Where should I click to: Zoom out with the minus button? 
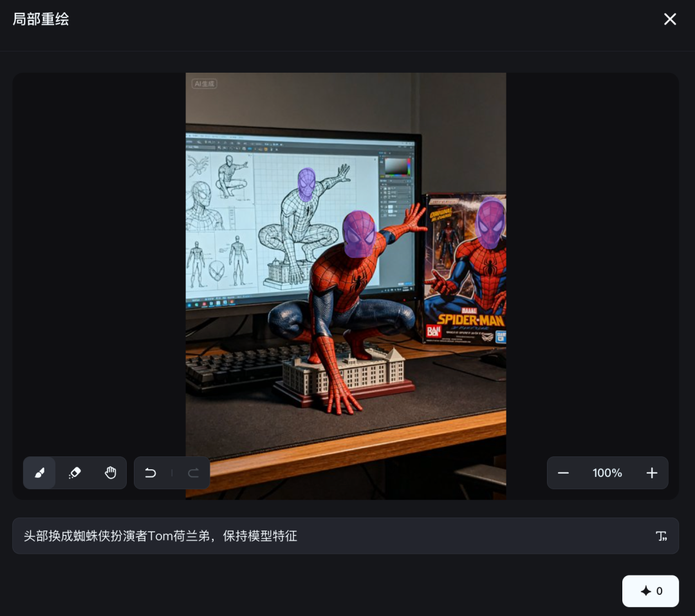pyautogui.click(x=563, y=473)
